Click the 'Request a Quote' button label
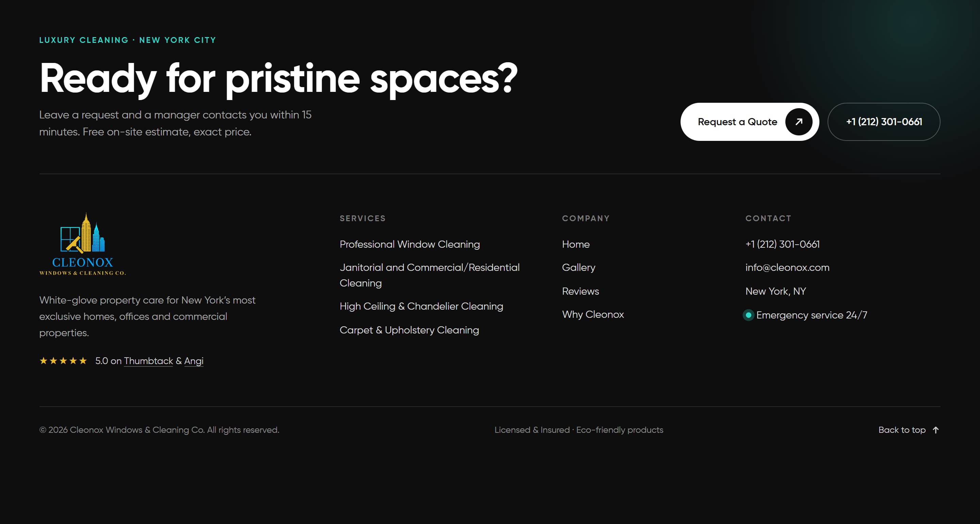980x524 pixels. [737, 122]
